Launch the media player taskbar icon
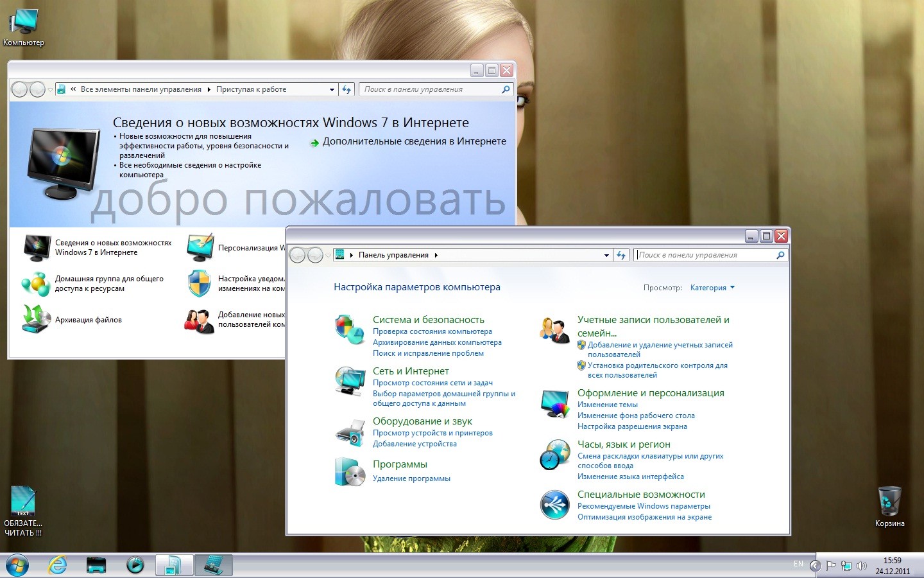 pyautogui.click(x=135, y=565)
